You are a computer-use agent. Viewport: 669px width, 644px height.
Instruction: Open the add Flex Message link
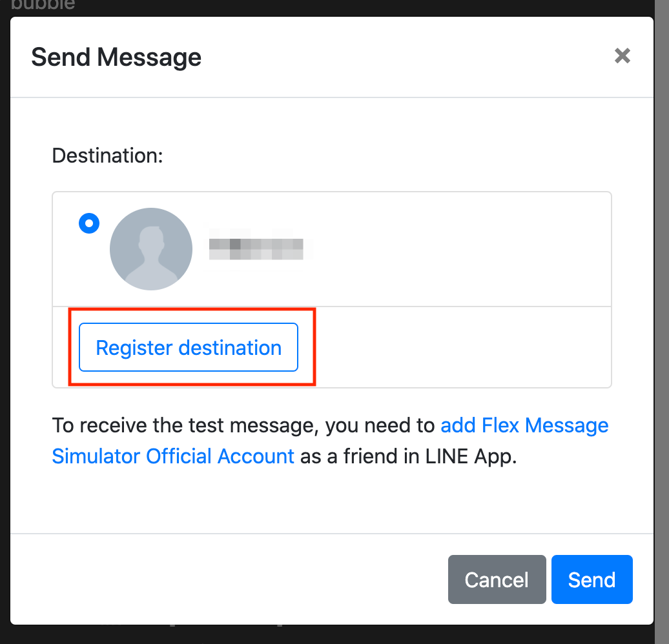tap(524, 426)
